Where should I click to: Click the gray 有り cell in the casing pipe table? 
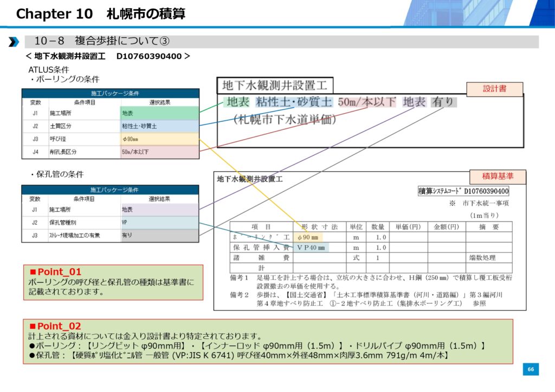tap(160, 236)
